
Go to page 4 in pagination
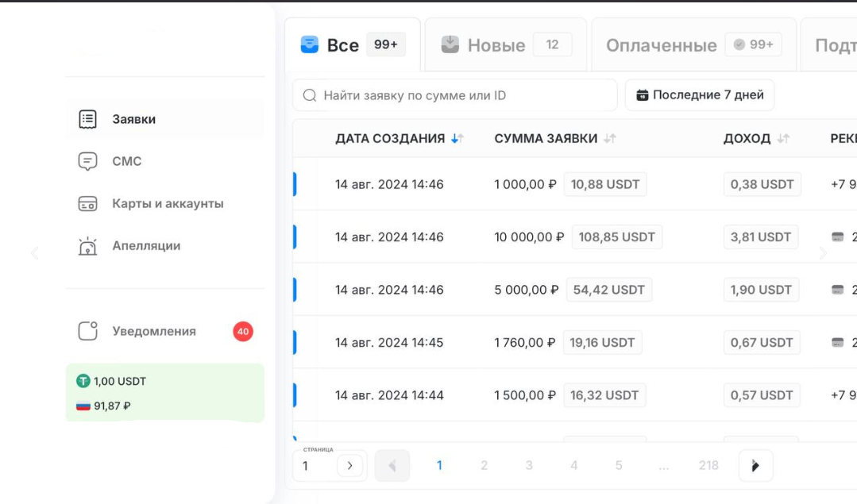(574, 465)
